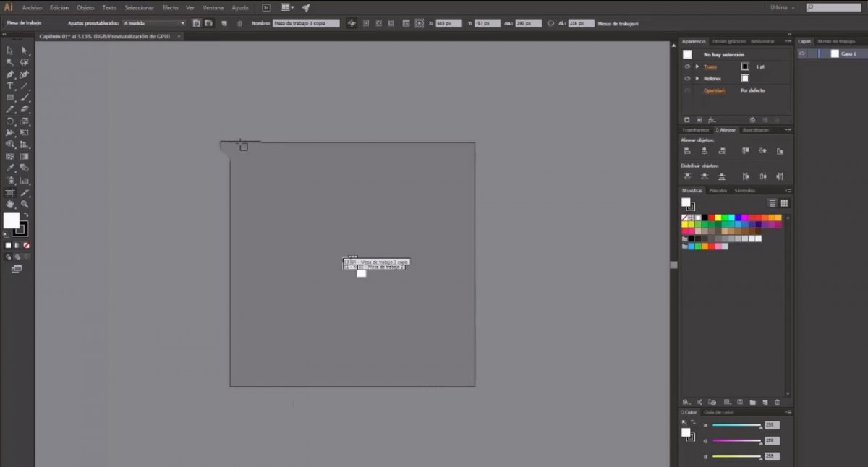Click the orange Trazo label link
Screen dimensions: 868x467
[x=710, y=67]
